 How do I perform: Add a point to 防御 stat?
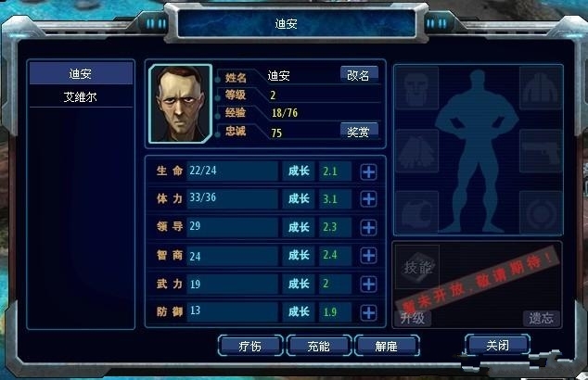pyautogui.click(x=368, y=312)
